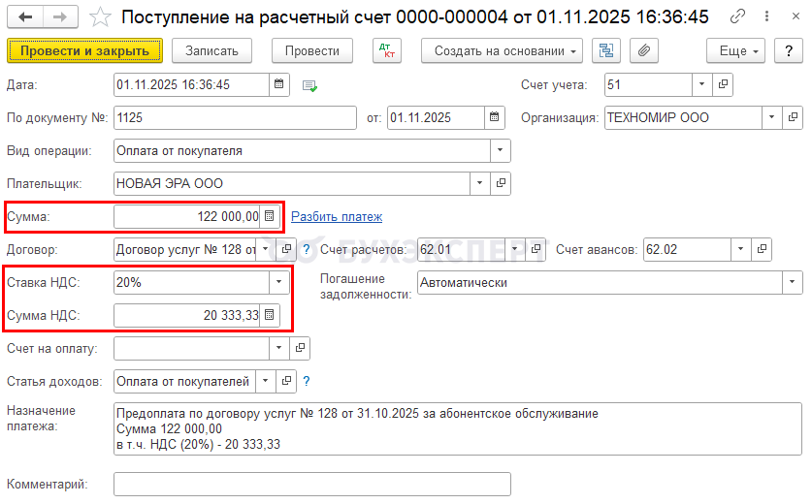Open the Еще menu
This screenshot has height=504, width=812.
735,50
